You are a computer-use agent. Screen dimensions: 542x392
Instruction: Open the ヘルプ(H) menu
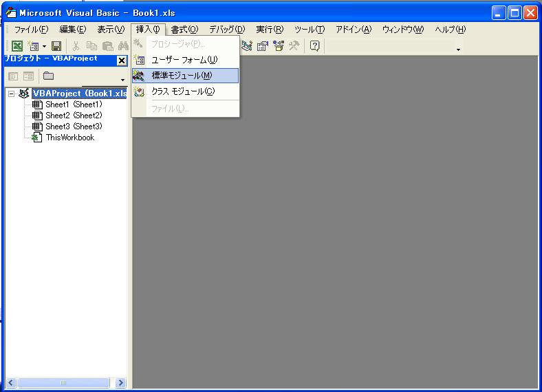(450, 30)
